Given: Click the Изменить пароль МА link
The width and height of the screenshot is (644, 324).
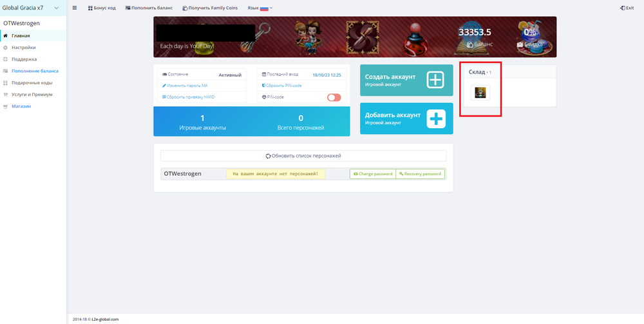Looking at the screenshot, I should (x=187, y=85).
